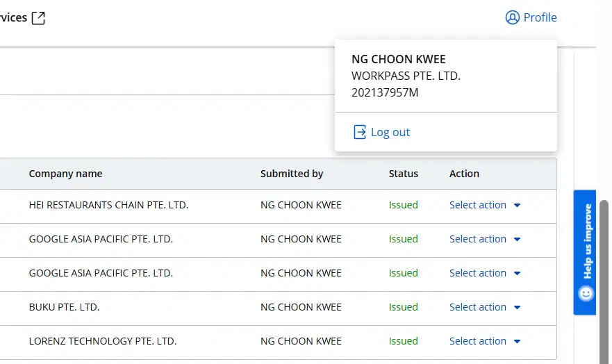Toggle the Profile menu via Profile text
Image resolution: width=612 pixels, height=364 pixels.
click(x=540, y=18)
